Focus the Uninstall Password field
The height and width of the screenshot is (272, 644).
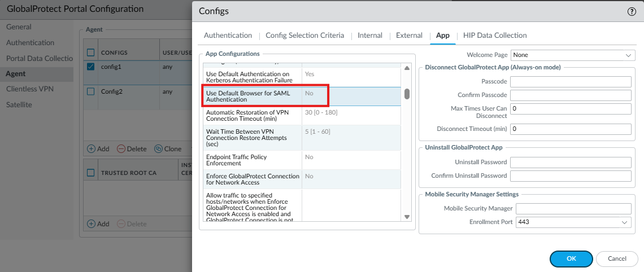tap(570, 163)
